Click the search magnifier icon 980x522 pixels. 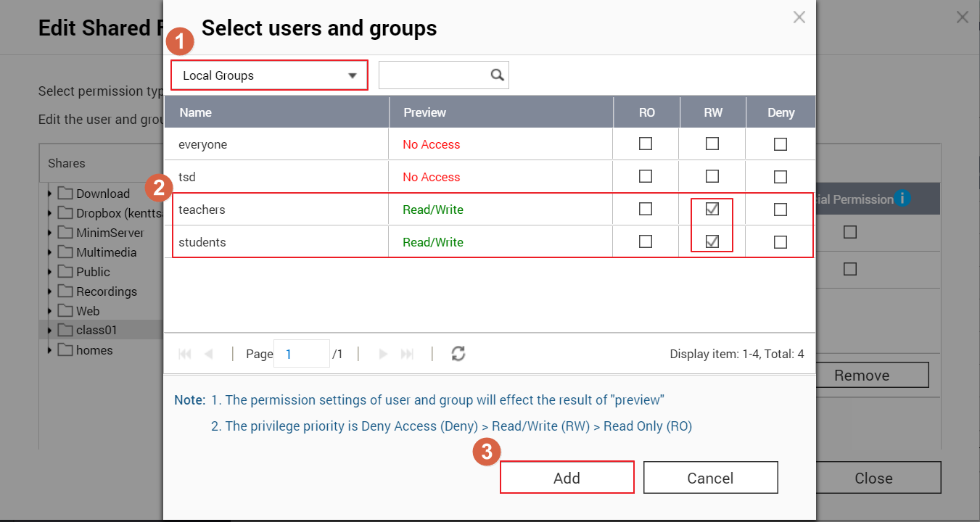[497, 75]
